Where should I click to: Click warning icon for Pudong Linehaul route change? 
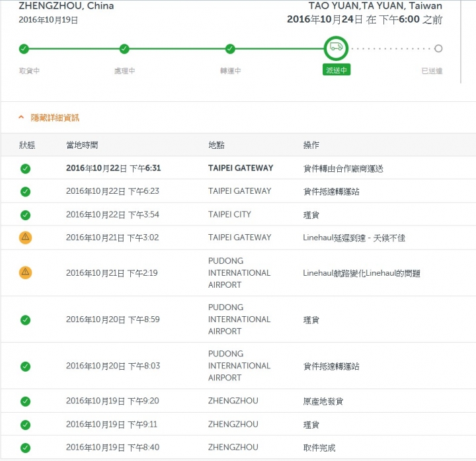pyautogui.click(x=26, y=272)
